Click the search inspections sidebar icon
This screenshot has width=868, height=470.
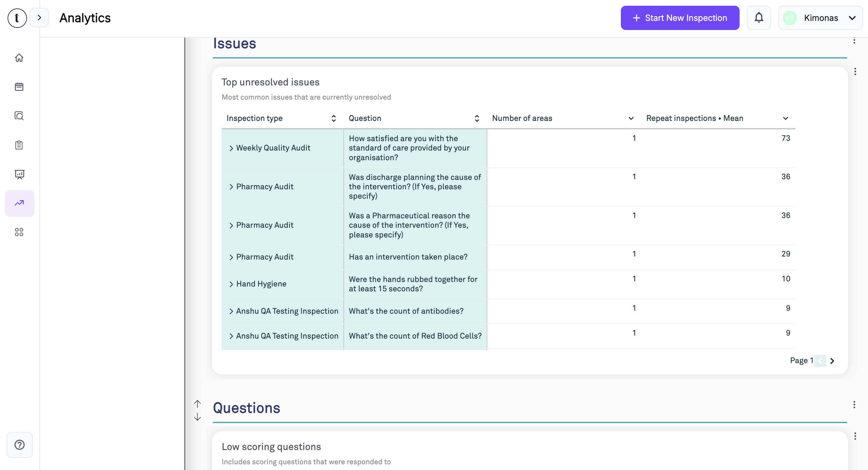(x=19, y=116)
